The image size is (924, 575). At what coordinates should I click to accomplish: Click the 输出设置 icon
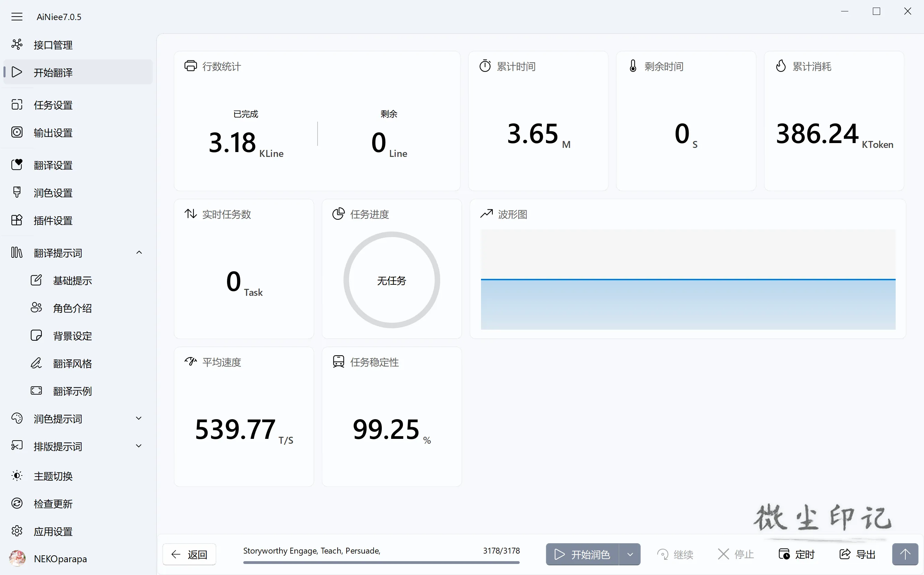click(17, 132)
